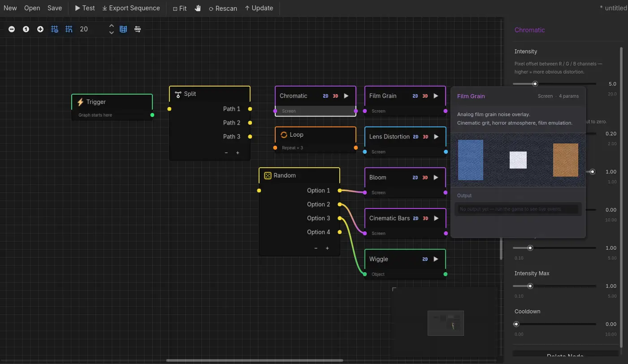Click the zoom in plus icon
This screenshot has height=364, width=628.
(40, 29)
